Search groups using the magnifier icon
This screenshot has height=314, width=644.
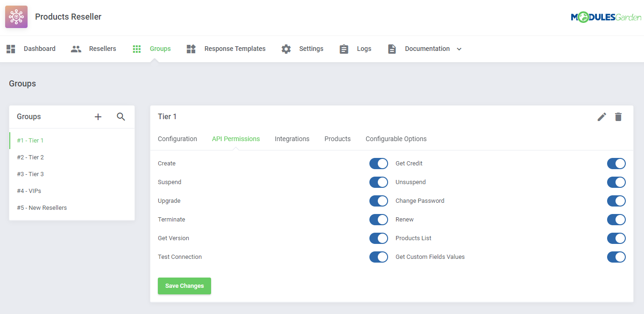coord(121,117)
